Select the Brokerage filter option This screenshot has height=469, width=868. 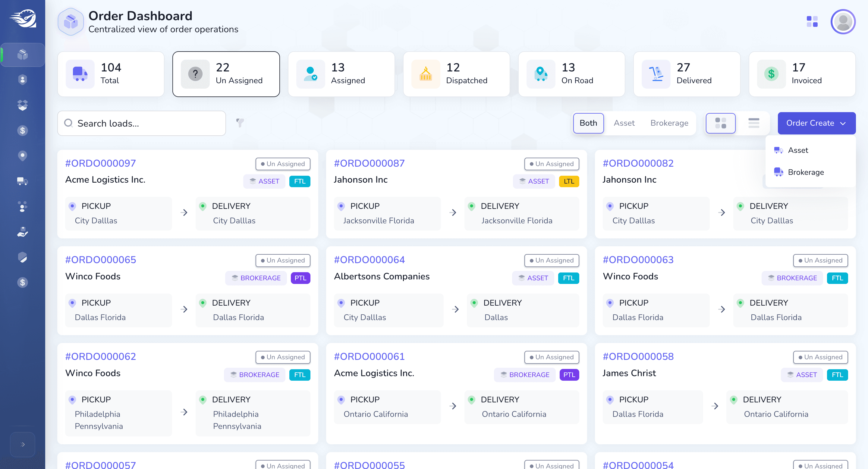(x=669, y=123)
